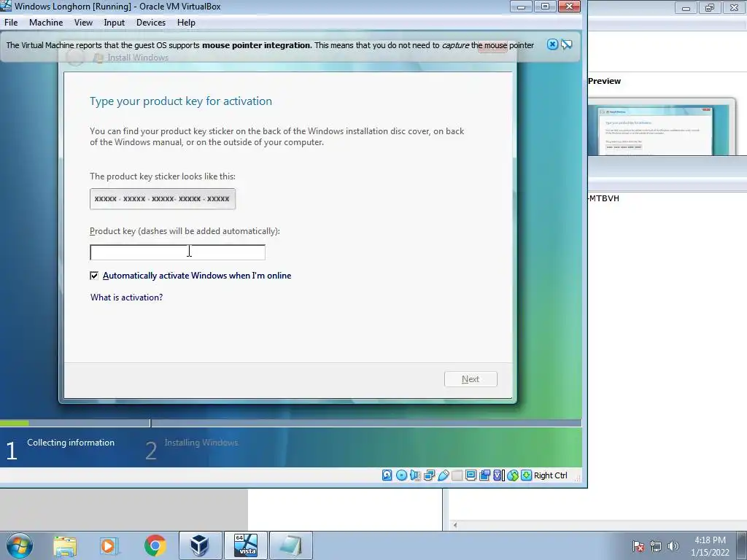Click the Next button in setup
This screenshot has width=747, height=560.
pos(471,379)
